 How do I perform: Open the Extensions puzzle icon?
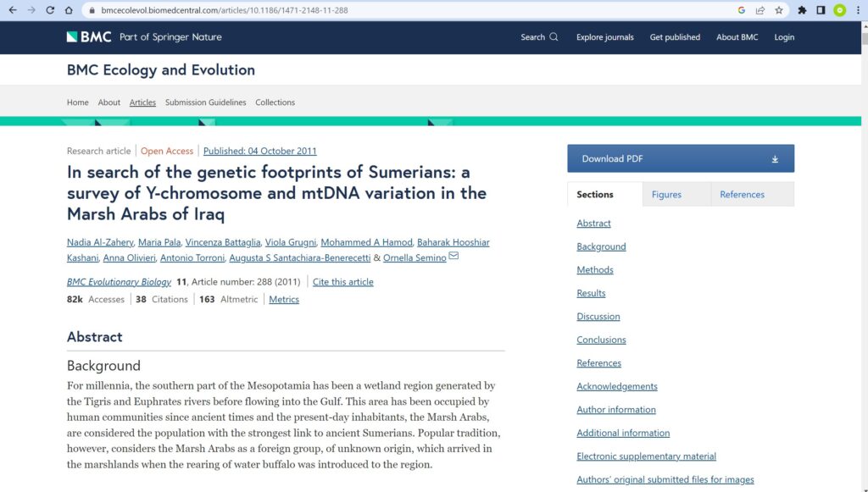(x=802, y=10)
